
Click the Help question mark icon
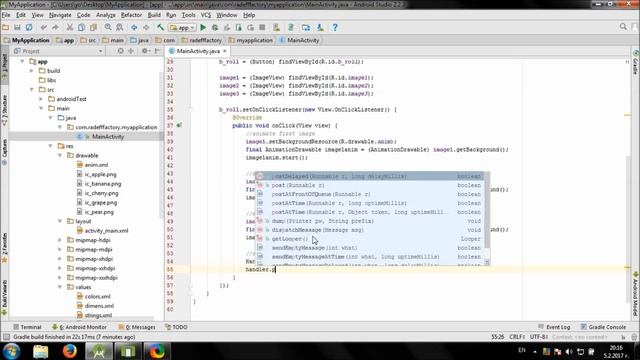[335, 27]
